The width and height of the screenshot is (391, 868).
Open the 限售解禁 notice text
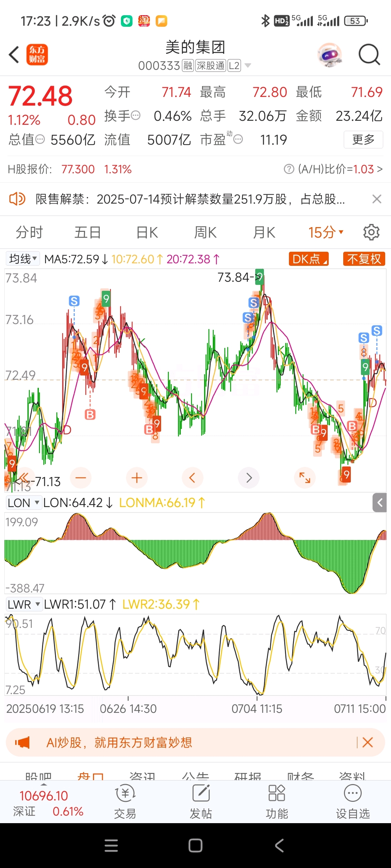[190, 199]
